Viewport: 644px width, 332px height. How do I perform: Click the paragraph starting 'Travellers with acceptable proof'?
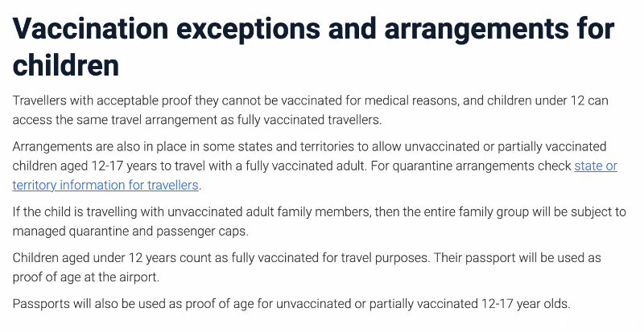coord(310,110)
